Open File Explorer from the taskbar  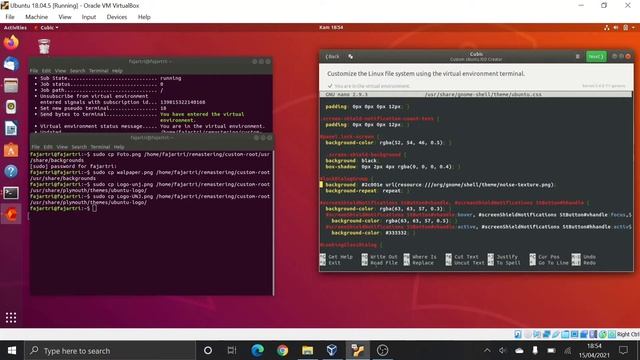[307, 350]
